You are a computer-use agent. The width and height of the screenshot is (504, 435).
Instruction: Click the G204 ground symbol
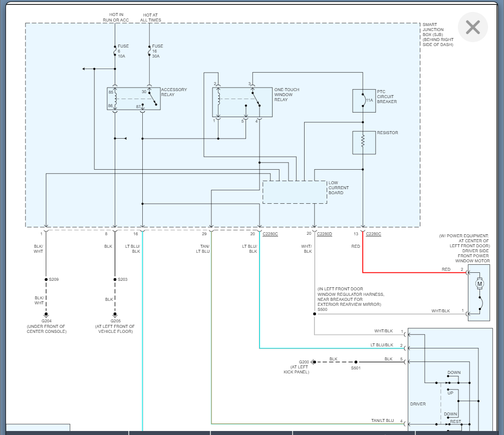(x=46, y=315)
